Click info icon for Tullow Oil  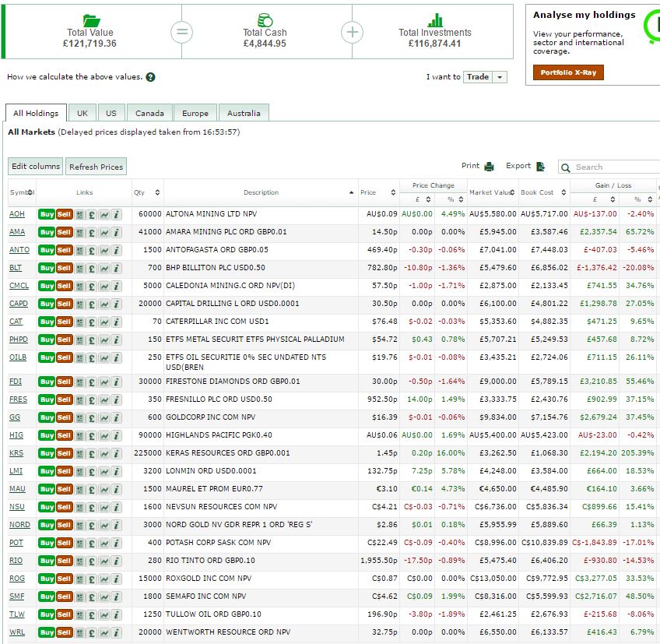(117, 614)
